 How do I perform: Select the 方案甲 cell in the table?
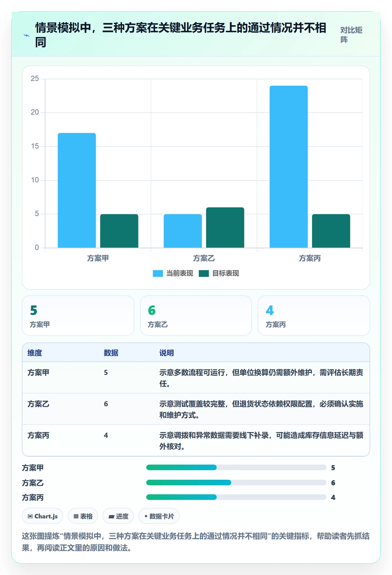38,372
